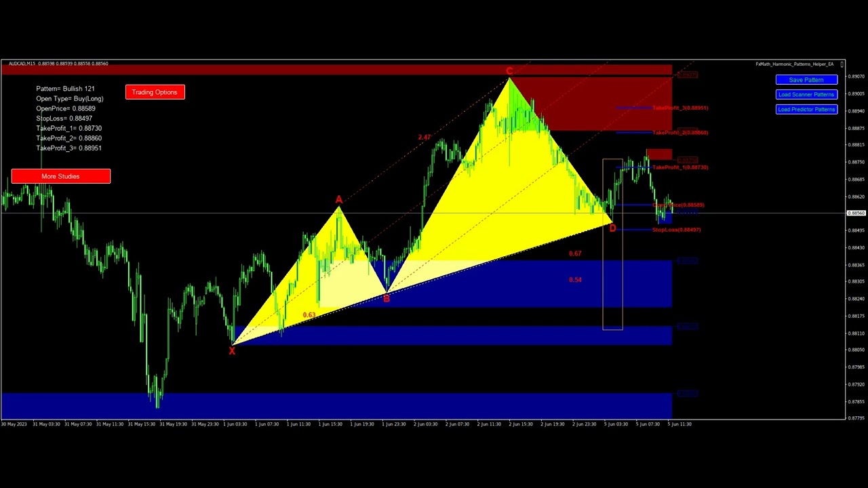Load Scanner Patterns button

pyautogui.click(x=806, y=95)
